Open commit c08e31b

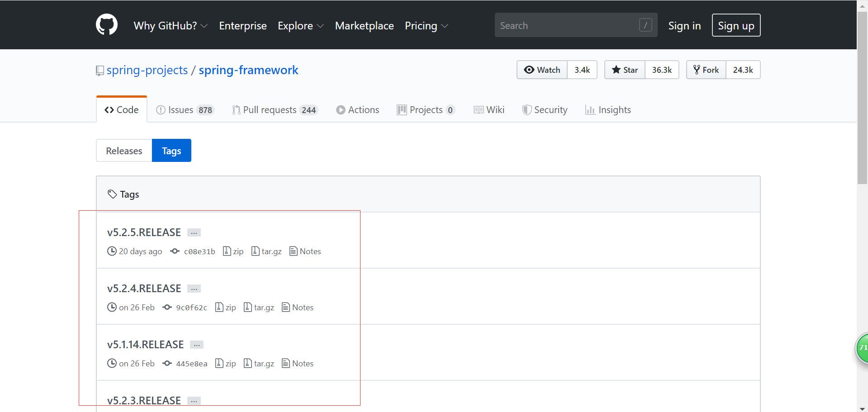pos(199,251)
